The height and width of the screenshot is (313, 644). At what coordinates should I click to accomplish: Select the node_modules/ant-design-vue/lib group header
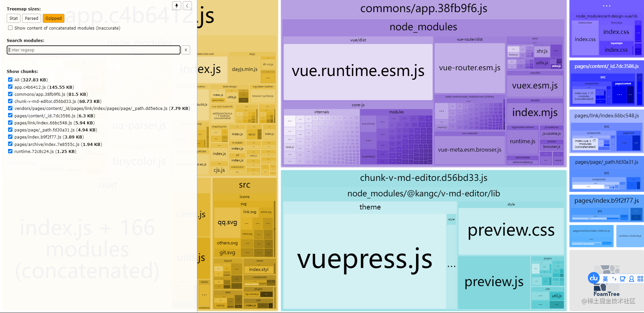[606, 16]
